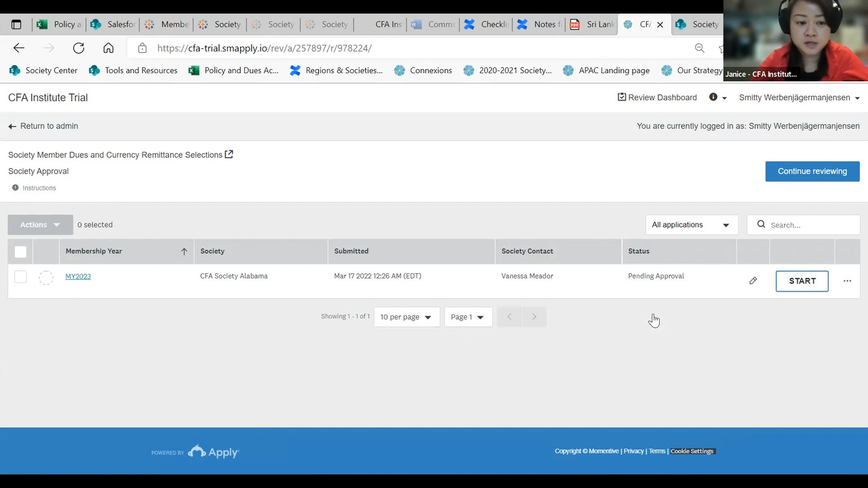Switch to the Policy a... Excel tab
Screen dimensions: 868x488
(59, 24)
